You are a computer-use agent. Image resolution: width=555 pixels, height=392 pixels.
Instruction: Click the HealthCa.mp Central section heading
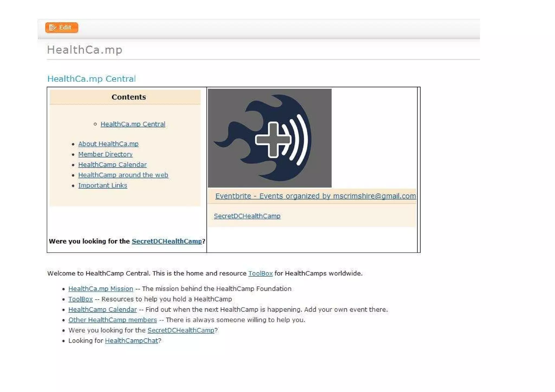pyautogui.click(x=91, y=79)
